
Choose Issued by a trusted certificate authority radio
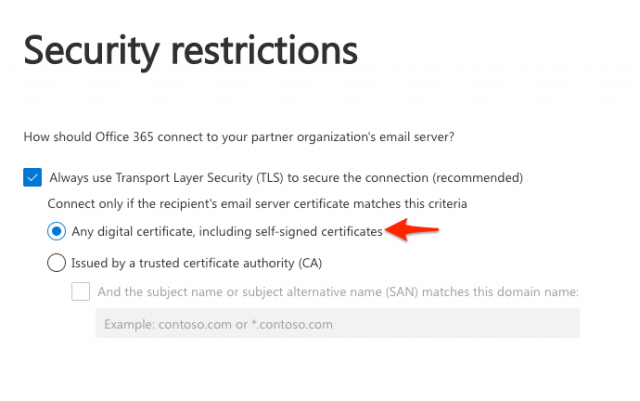point(56,263)
